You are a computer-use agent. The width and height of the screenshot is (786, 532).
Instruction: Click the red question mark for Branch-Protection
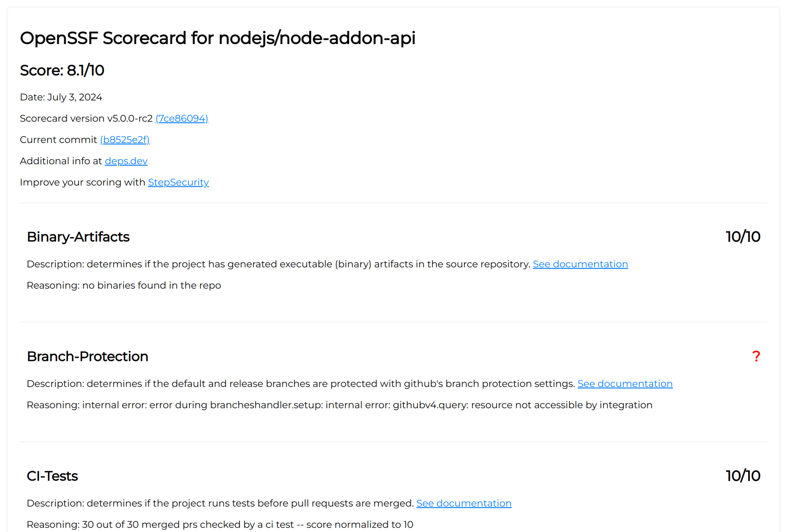point(756,356)
